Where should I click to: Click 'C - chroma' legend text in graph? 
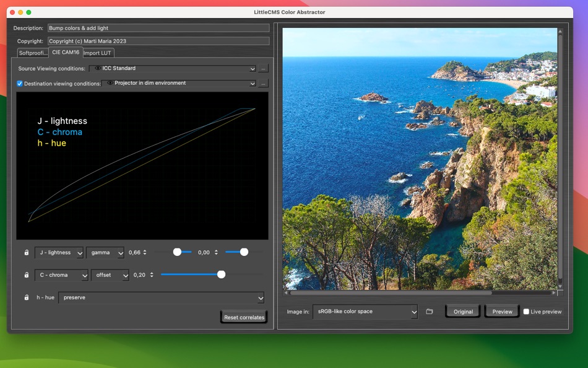click(x=59, y=132)
